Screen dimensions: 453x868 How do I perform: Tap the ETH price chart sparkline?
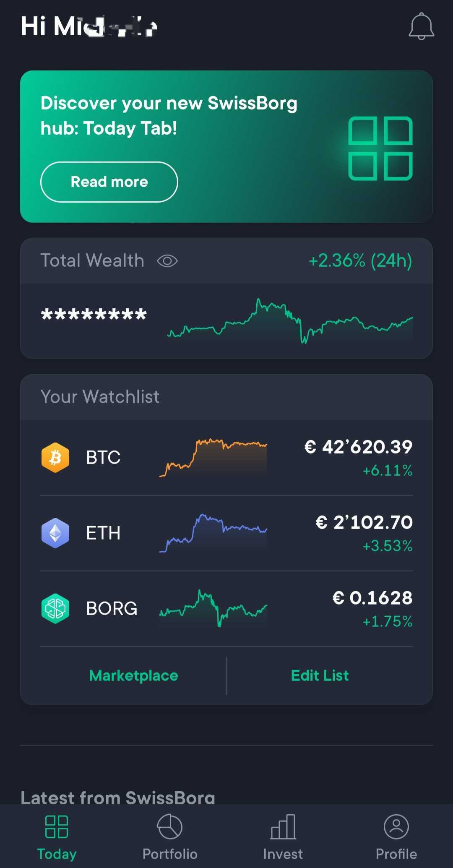point(213,533)
